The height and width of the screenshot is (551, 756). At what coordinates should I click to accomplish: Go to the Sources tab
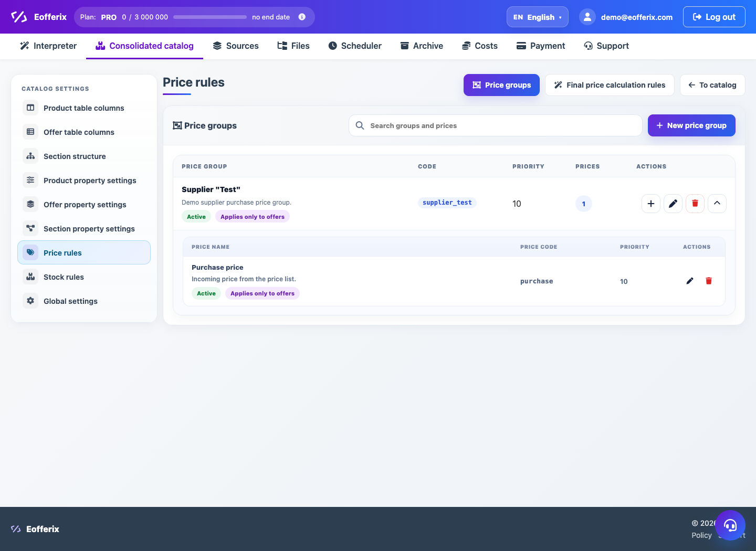click(x=236, y=46)
